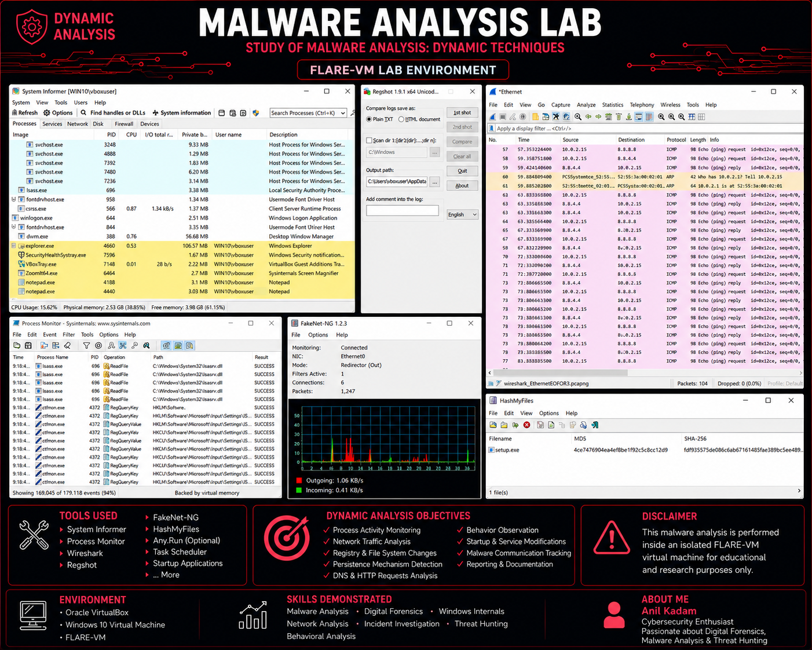Open Statistics menu in Wireshark
The width and height of the screenshot is (812, 650).
(x=612, y=105)
